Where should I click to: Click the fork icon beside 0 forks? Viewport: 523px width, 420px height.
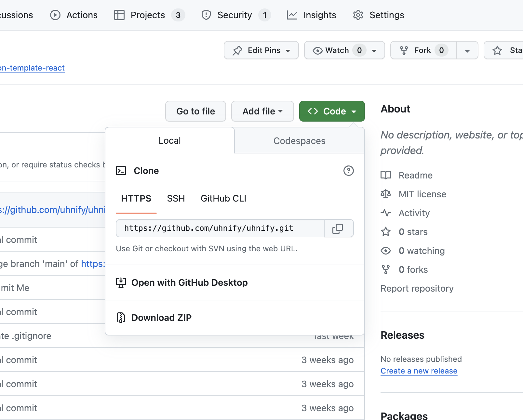386,269
